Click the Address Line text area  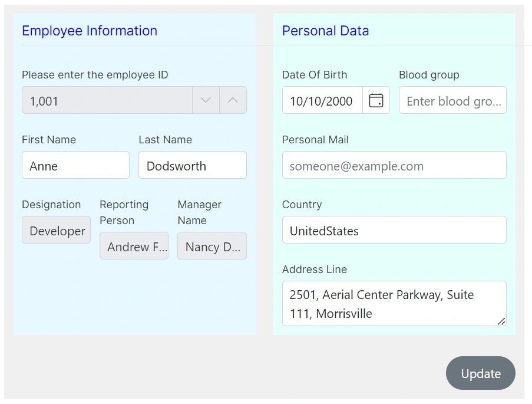(394, 303)
